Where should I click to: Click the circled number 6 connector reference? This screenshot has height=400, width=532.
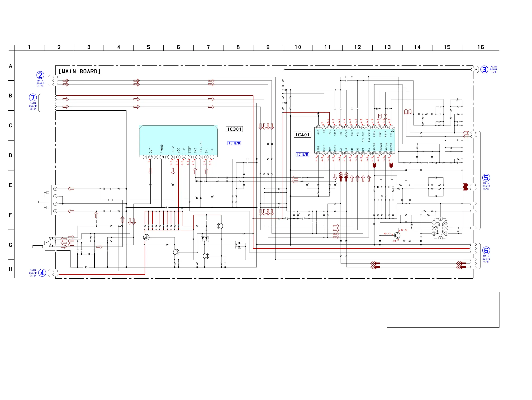[x=486, y=250]
